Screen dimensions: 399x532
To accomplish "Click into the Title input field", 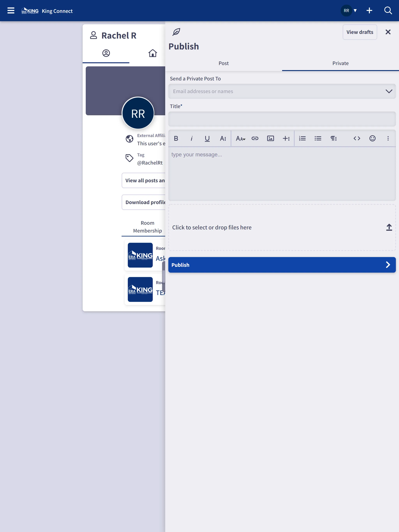I will pyautogui.click(x=282, y=119).
